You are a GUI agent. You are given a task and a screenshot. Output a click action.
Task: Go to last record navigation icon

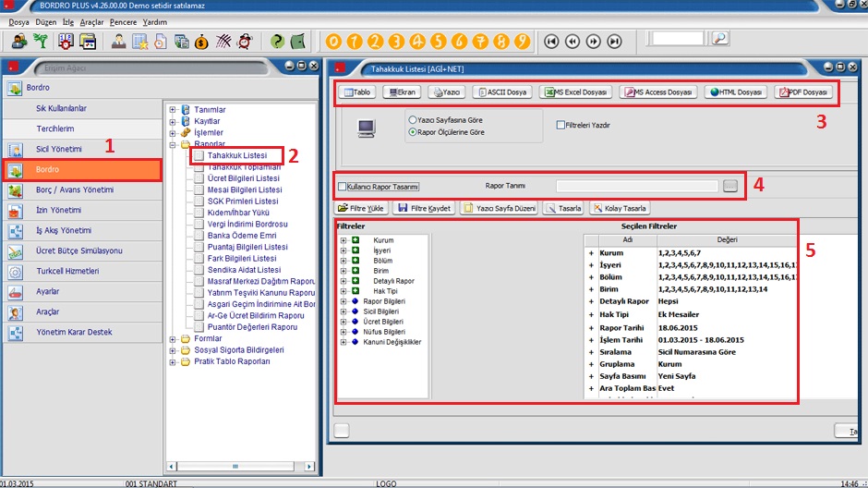tap(614, 42)
